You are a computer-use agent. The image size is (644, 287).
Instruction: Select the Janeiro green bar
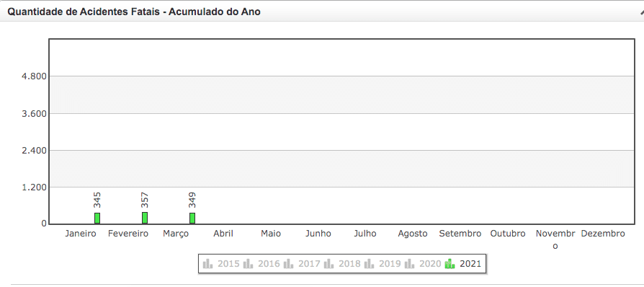point(97,218)
